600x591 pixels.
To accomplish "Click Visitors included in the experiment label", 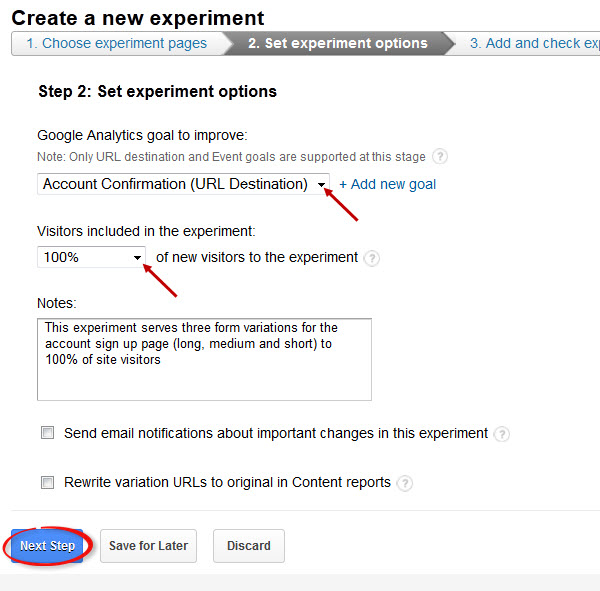I will [146, 232].
